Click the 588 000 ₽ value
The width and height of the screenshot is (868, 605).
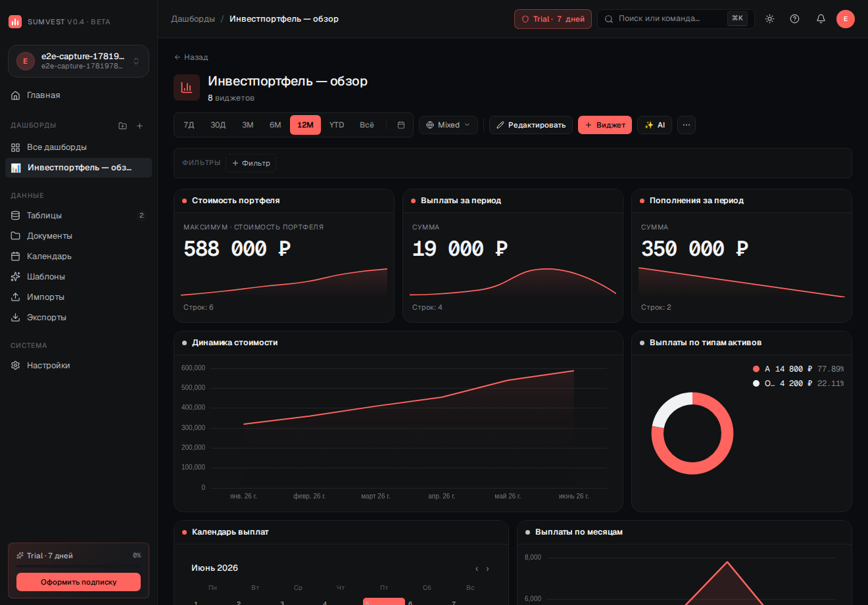tap(237, 249)
